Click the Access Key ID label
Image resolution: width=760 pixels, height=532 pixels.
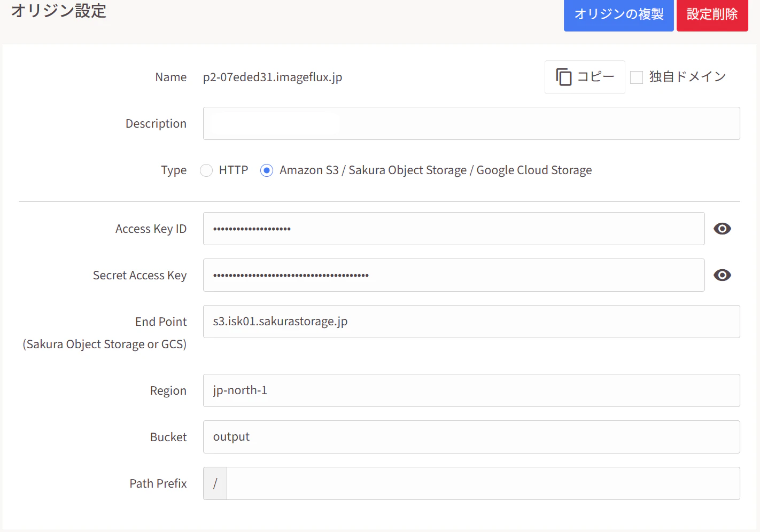pos(151,229)
